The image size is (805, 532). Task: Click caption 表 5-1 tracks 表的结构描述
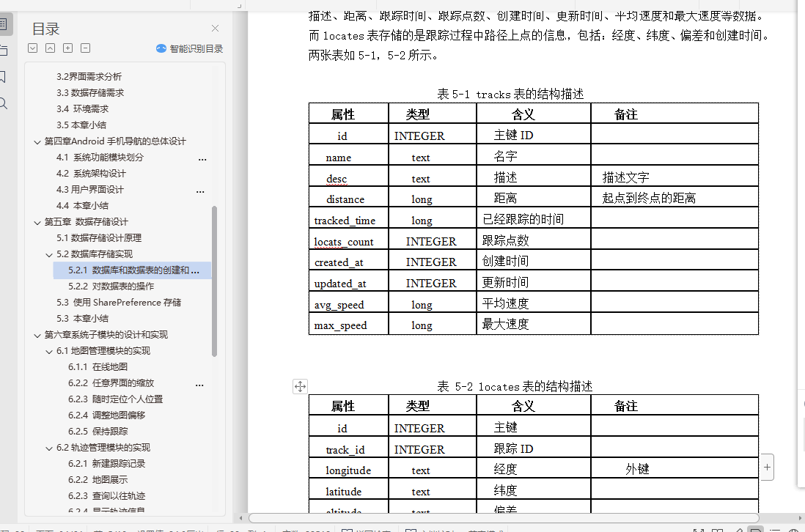(x=510, y=94)
